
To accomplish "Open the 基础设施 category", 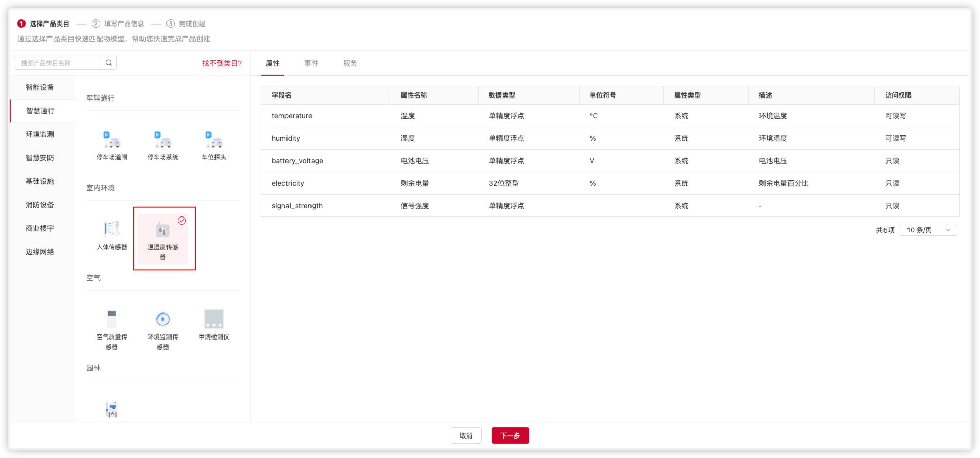I will point(43,181).
